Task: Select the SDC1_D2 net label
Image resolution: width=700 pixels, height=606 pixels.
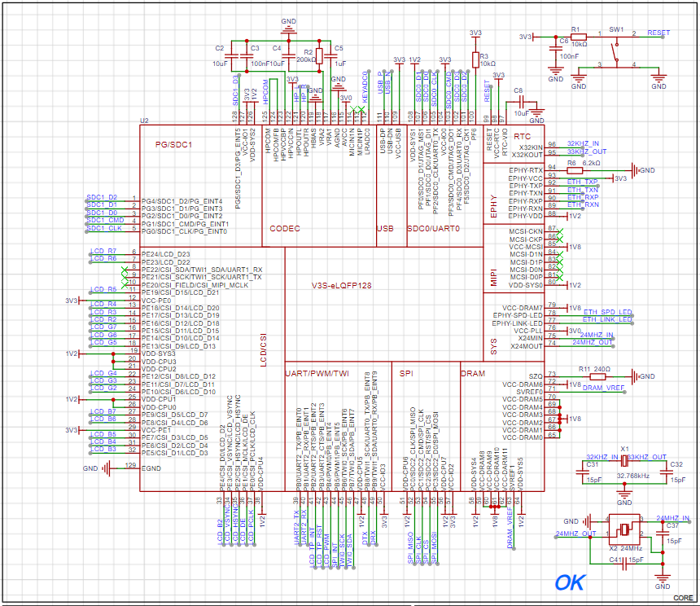Action: pyautogui.click(x=102, y=197)
